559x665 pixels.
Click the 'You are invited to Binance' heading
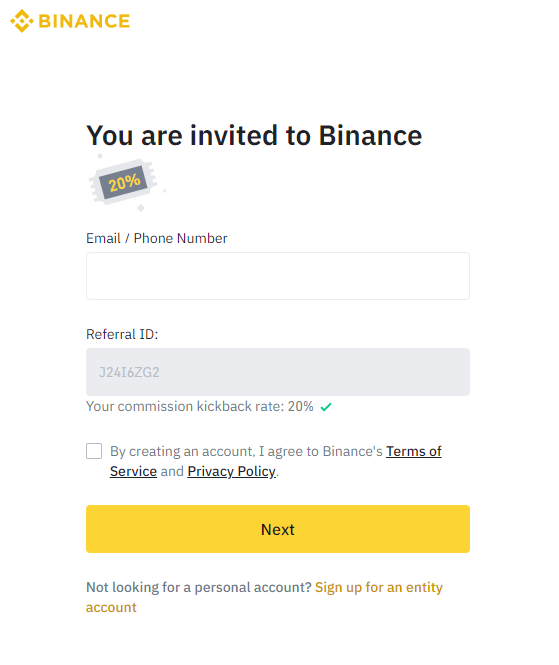coord(254,136)
